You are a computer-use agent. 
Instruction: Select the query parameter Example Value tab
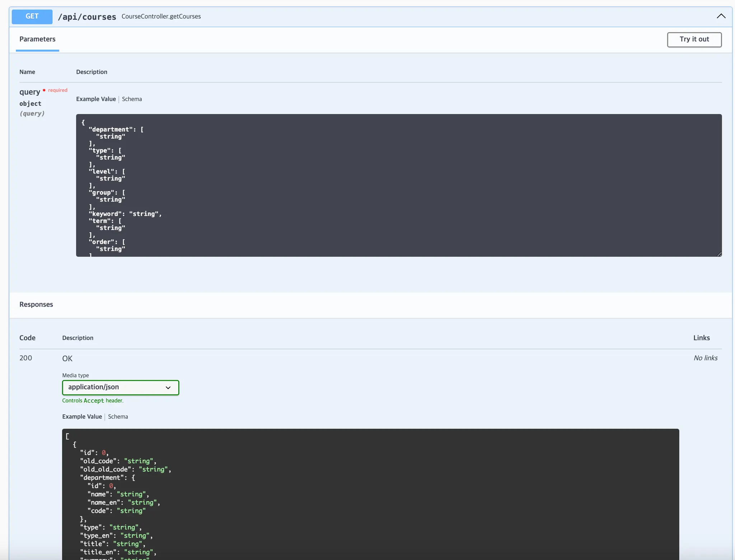96,99
